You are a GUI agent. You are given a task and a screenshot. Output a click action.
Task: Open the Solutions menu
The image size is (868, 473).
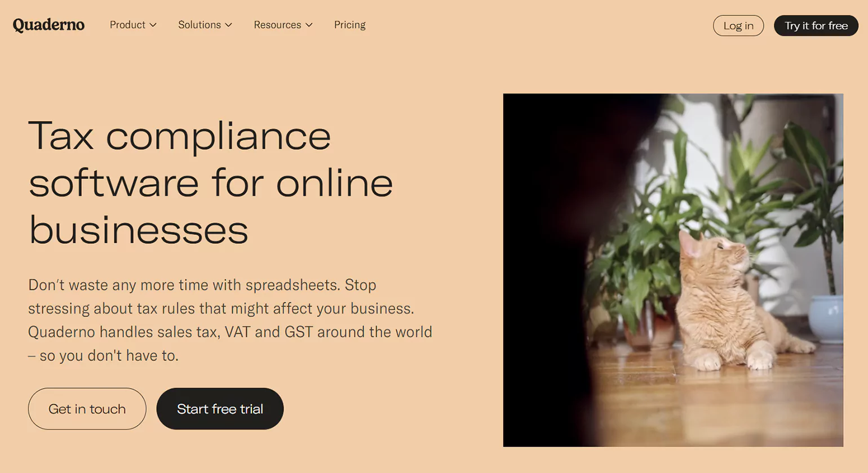[205, 25]
